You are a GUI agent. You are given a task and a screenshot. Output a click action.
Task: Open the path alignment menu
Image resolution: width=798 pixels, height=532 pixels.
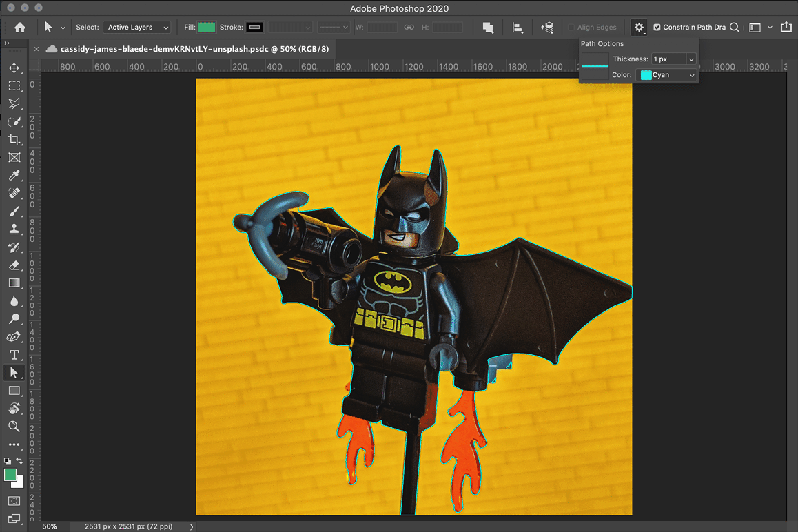(x=518, y=28)
